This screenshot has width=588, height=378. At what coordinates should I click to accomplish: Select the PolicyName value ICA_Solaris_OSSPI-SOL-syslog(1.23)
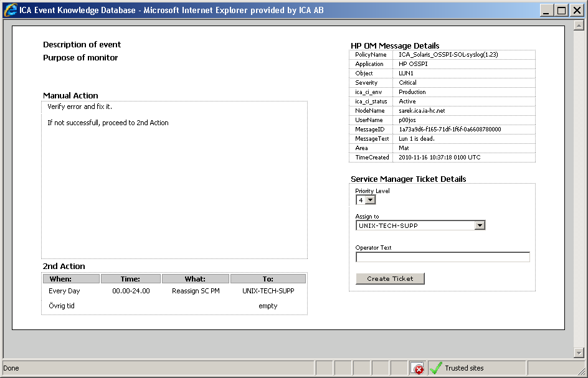tap(448, 54)
